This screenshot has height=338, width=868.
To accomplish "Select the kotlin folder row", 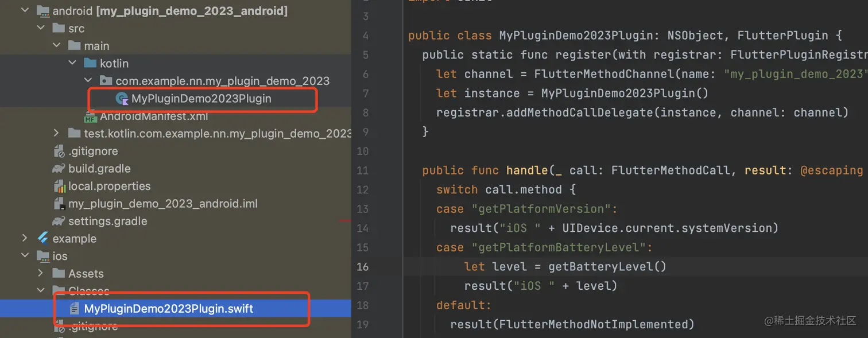I will click(x=176, y=63).
